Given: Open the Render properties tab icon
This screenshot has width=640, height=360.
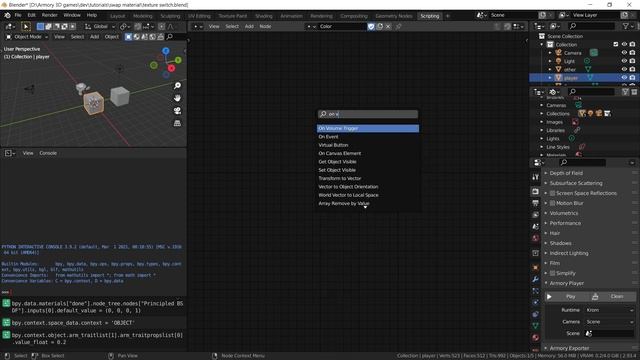Looking at the screenshot, I should [x=536, y=191].
